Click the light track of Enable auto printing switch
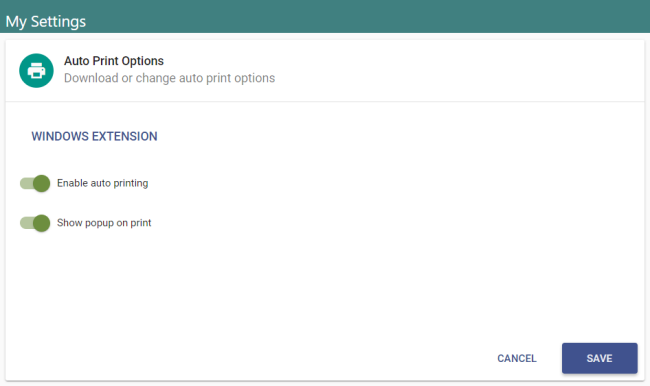The image size is (650, 386). pos(26,183)
